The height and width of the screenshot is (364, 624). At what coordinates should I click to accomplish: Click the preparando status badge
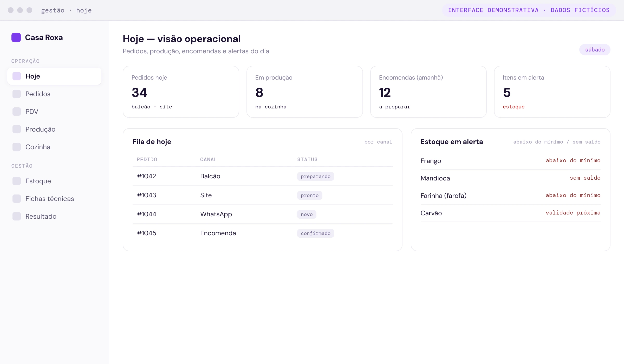point(316,177)
